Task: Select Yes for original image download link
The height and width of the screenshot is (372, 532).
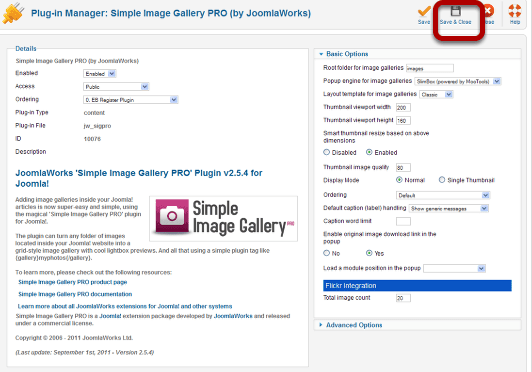Action: pyautogui.click(x=369, y=253)
